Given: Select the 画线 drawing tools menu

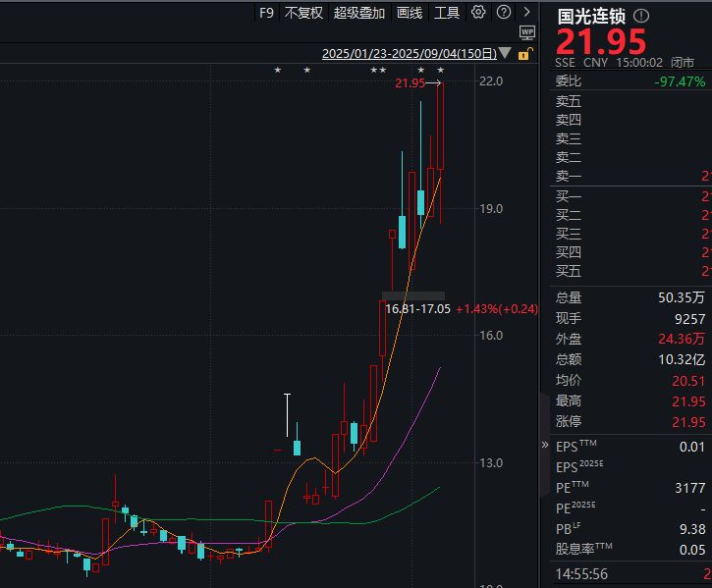Looking at the screenshot, I should pyautogui.click(x=410, y=13).
